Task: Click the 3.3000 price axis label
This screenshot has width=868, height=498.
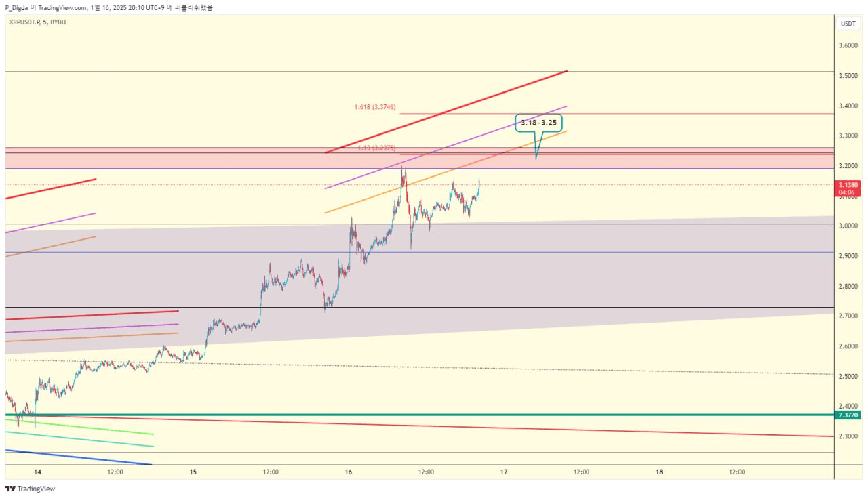Action: tap(848, 136)
